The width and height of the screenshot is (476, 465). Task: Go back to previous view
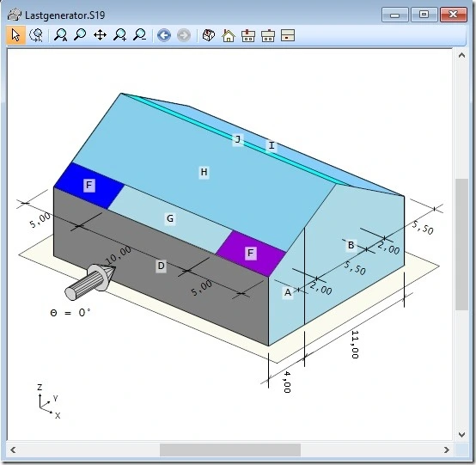coord(164,35)
